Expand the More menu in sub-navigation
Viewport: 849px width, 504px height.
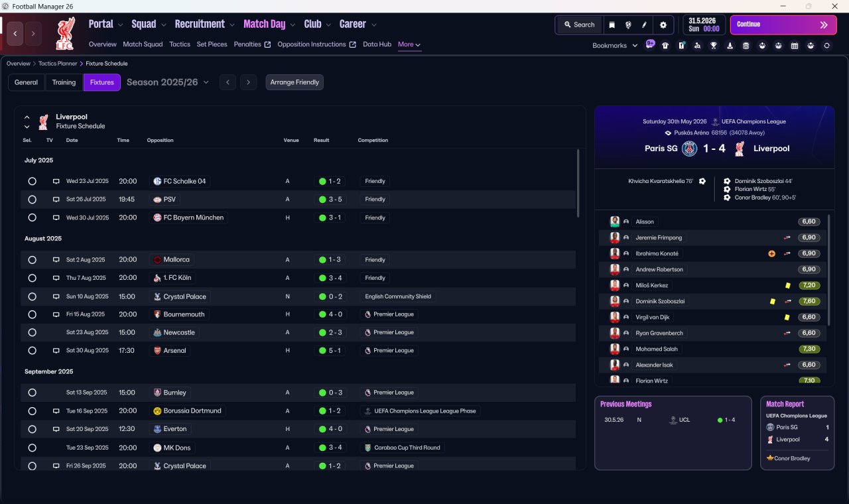coord(409,44)
